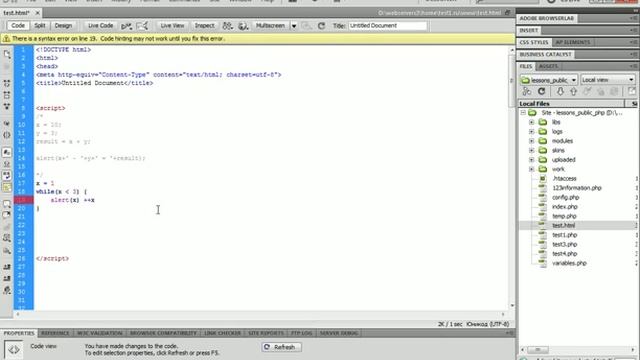Expand the work folder

click(x=531, y=169)
